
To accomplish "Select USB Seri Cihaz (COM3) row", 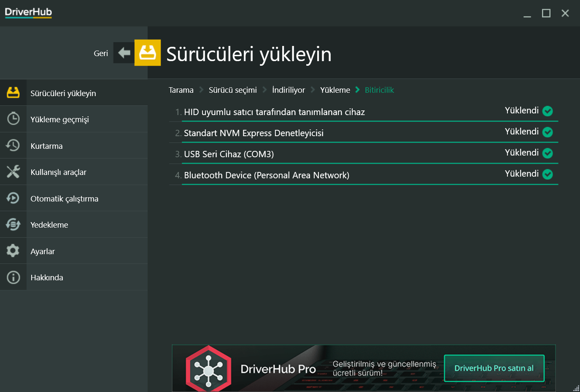I will [x=364, y=154].
